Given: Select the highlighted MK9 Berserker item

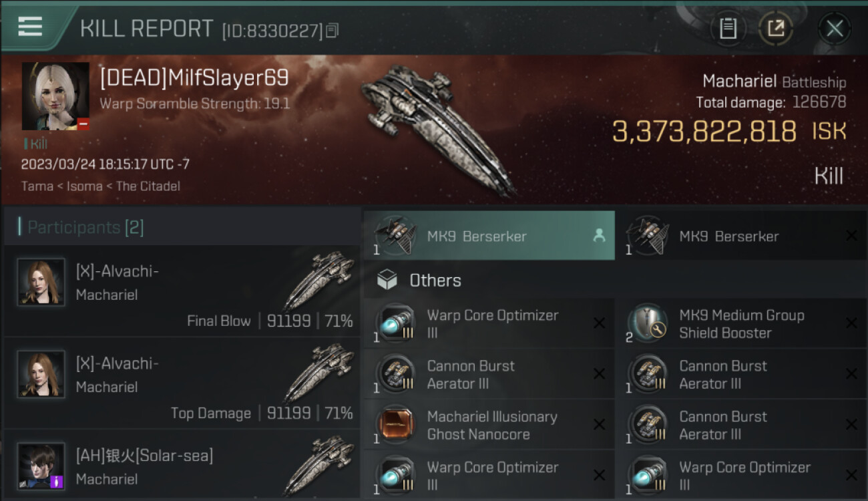Looking at the screenshot, I should pyautogui.click(x=489, y=236).
